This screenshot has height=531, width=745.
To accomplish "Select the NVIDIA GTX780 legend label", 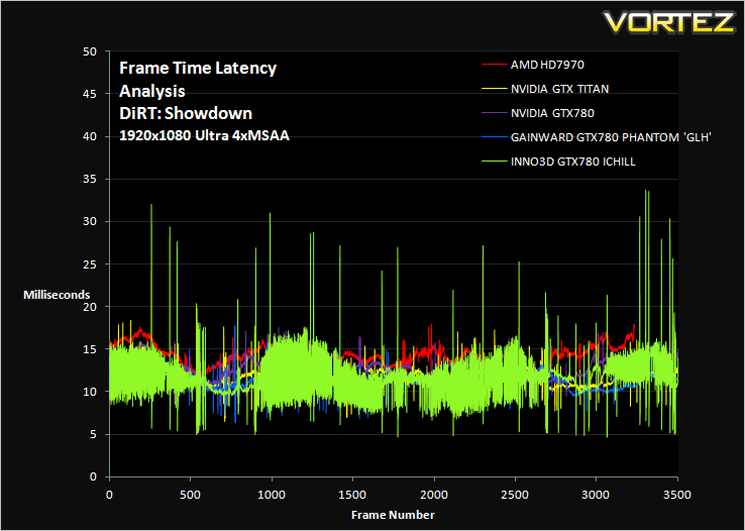I will click(x=553, y=113).
